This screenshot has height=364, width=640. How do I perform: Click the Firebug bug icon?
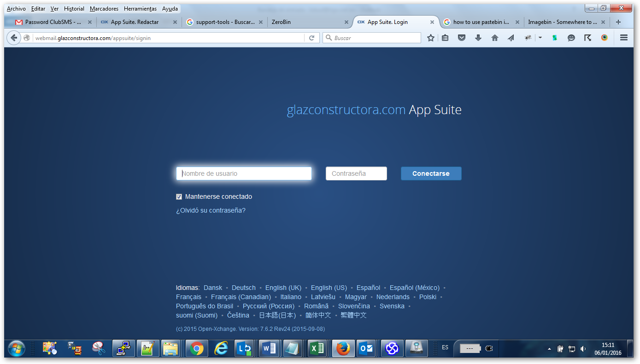click(x=528, y=38)
